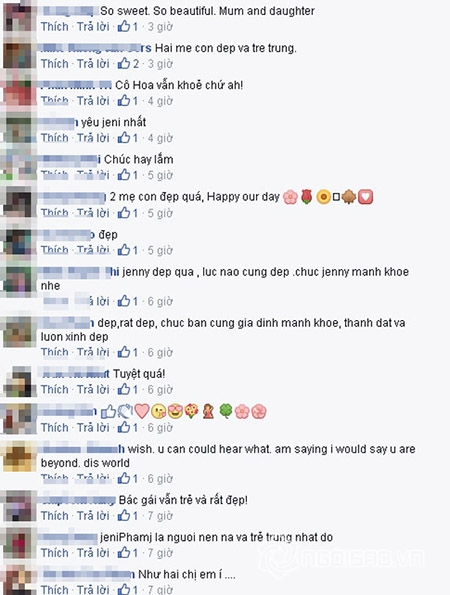Click thumbs-up icon under "Chúc hay lắm" comment
450x595 pixels.
tap(124, 175)
